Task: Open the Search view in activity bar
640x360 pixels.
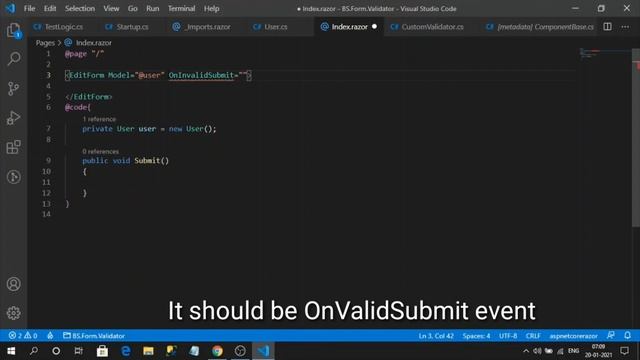Action: coord(13,59)
